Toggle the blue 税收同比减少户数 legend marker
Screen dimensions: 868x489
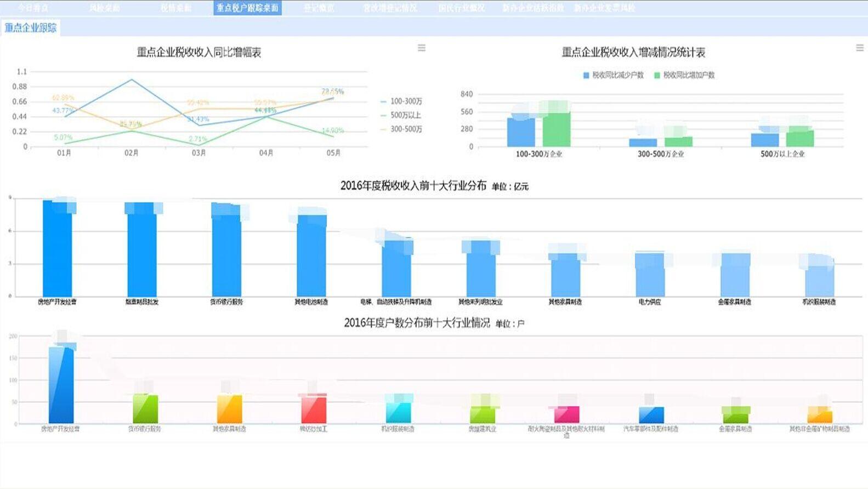(x=614, y=75)
